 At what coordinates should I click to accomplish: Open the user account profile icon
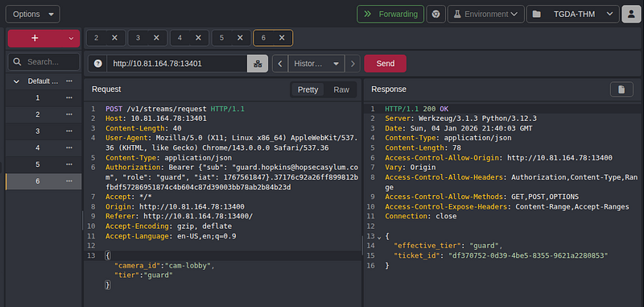631,14
